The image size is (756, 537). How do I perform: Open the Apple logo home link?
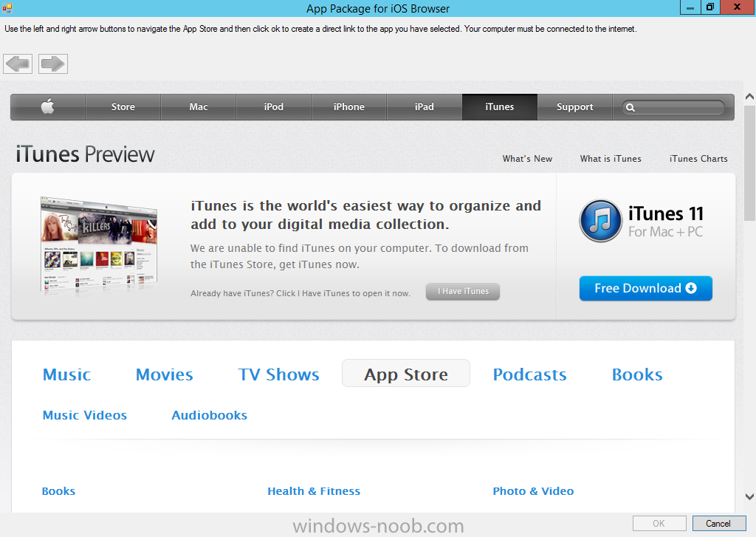pyautogui.click(x=48, y=106)
